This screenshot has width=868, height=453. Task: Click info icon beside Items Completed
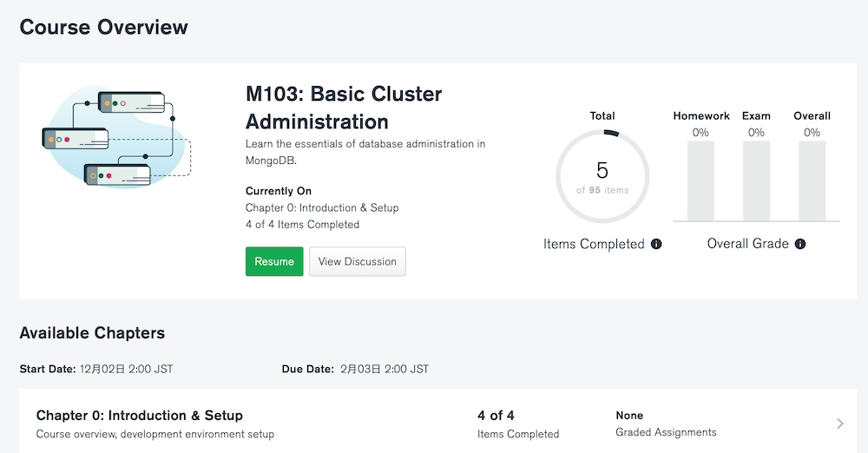coord(656,244)
